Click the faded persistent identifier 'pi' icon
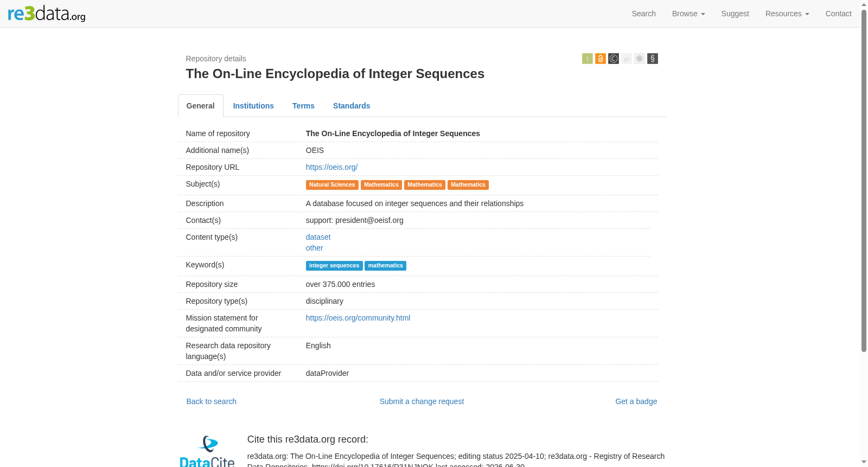The image size is (868, 467). point(627,59)
